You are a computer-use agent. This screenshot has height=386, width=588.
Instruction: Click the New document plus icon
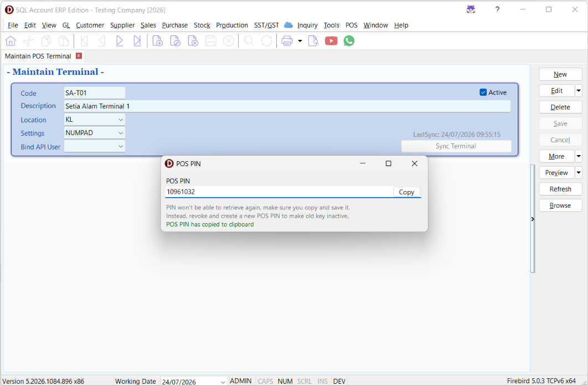tap(157, 41)
